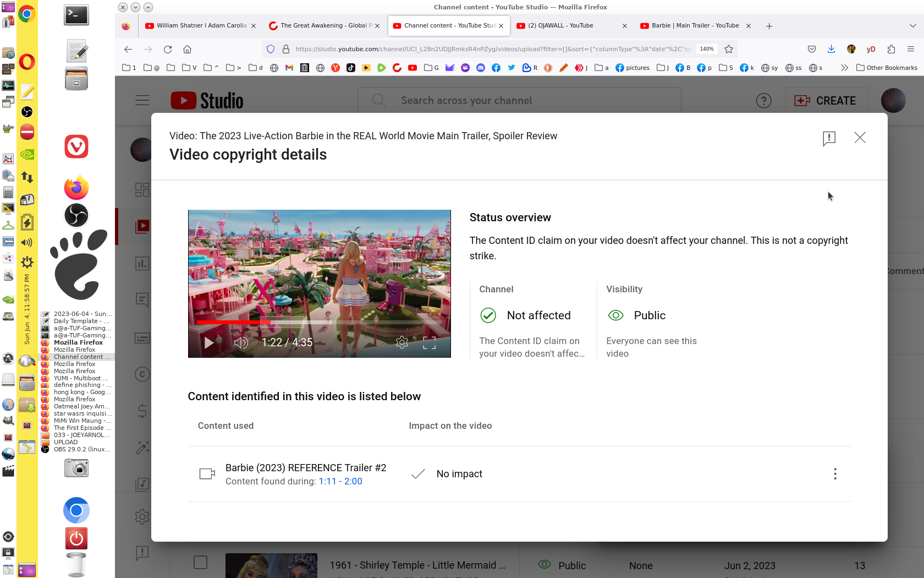Open three-dot menu for Barbie REFERENCE Trailer claim
The width and height of the screenshot is (924, 578).
click(835, 474)
